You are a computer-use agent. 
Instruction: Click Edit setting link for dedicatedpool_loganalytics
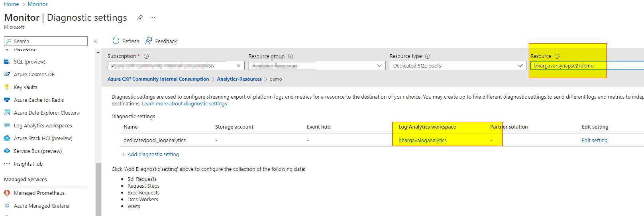(595, 140)
